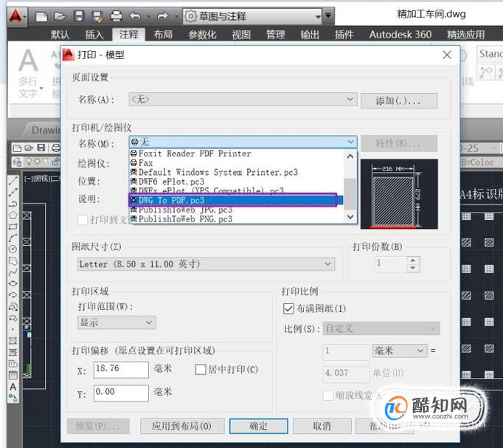Collapse the printer name dropdown list
Screen dimensions: 503x448
[350, 142]
